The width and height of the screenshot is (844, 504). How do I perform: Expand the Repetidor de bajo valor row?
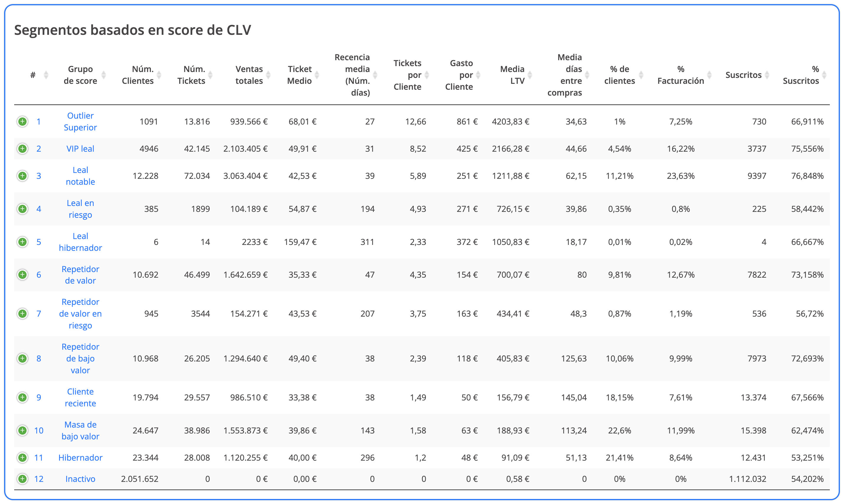[22, 358]
